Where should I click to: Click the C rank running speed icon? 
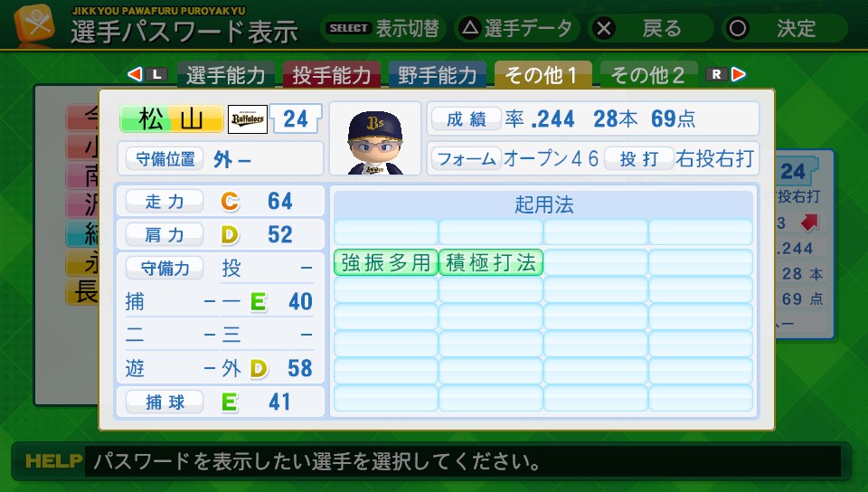point(230,201)
